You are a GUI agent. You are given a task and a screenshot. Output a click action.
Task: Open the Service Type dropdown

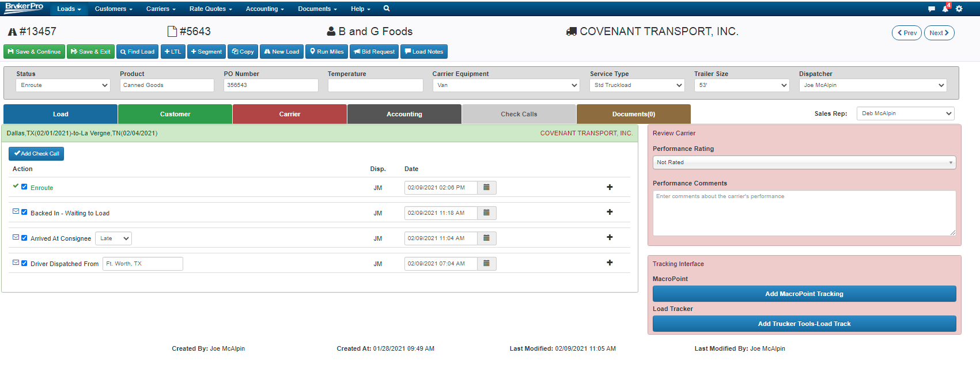637,85
